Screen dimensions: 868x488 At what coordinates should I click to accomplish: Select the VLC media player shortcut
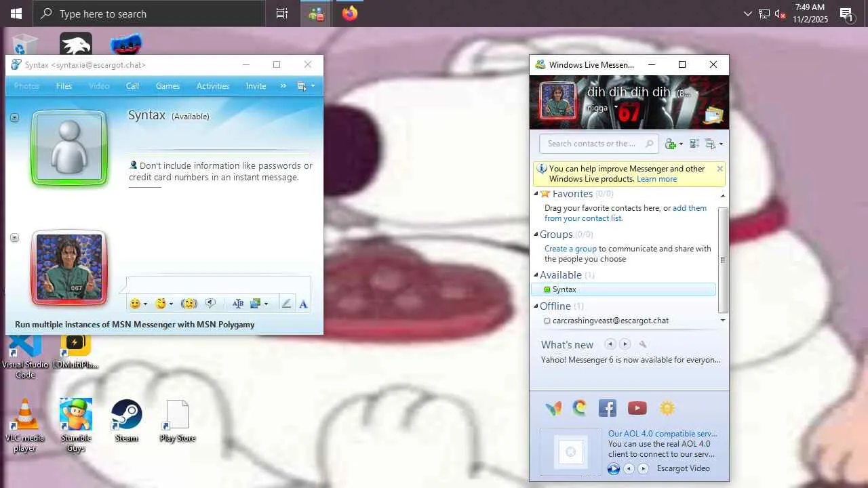(25, 425)
